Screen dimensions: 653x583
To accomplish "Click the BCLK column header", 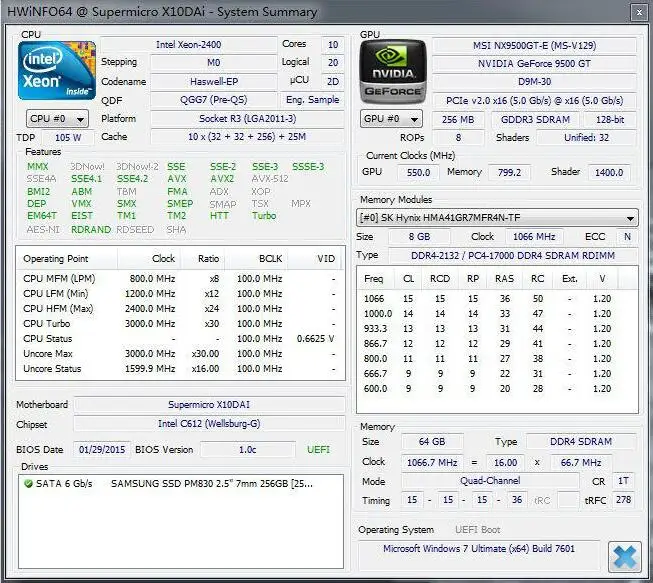I will (255, 259).
